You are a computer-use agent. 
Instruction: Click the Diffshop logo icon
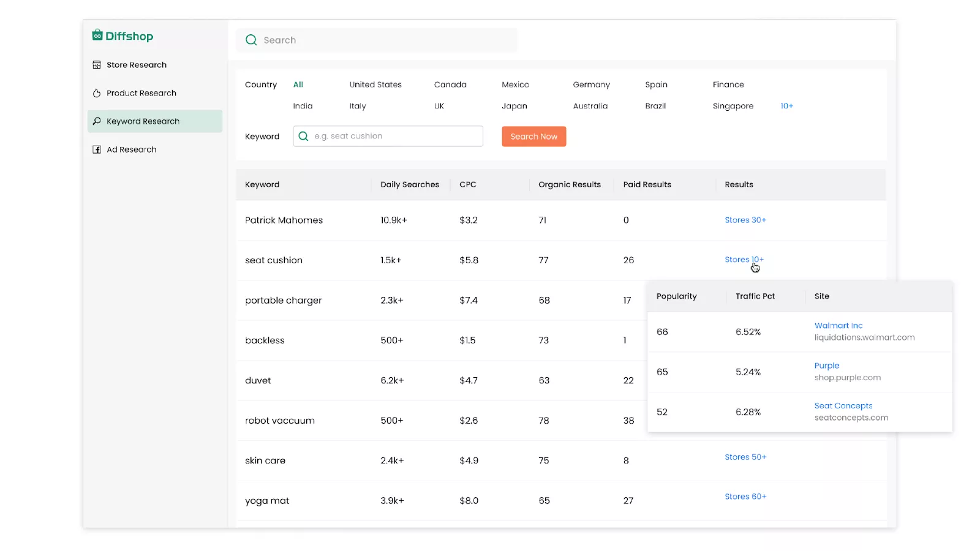pyautogui.click(x=97, y=36)
